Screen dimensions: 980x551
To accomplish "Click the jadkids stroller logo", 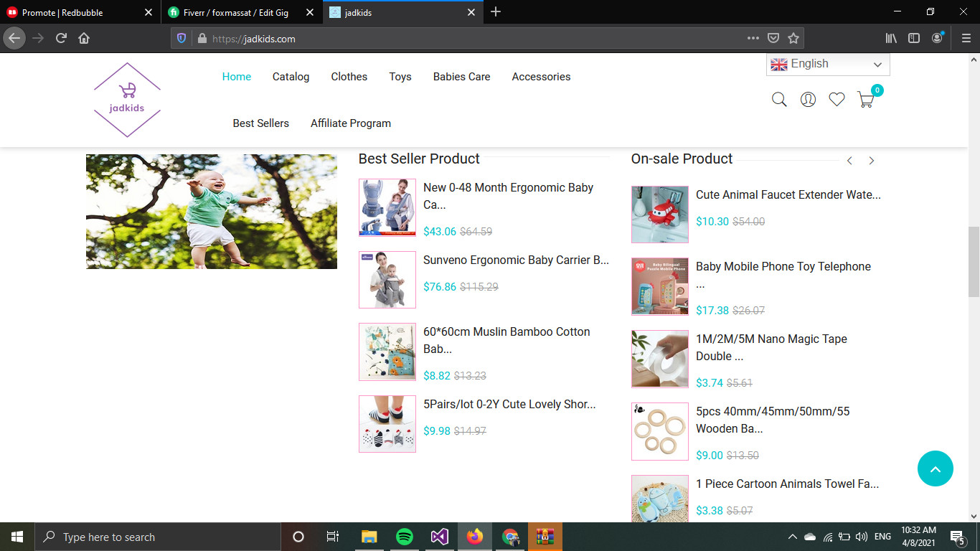I will tap(127, 100).
